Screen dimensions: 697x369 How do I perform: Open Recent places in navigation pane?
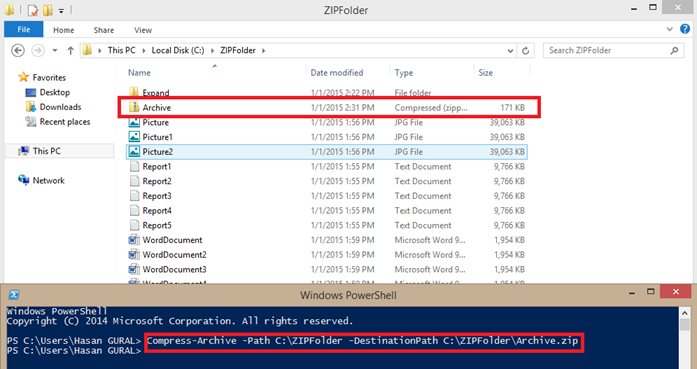pyautogui.click(x=65, y=121)
